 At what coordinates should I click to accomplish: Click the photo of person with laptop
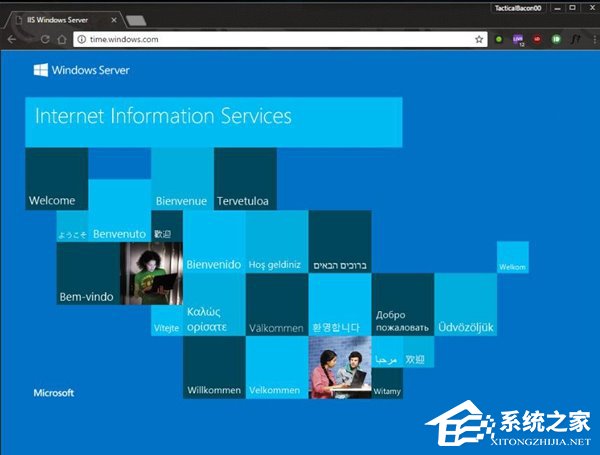click(x=151, y=274)
